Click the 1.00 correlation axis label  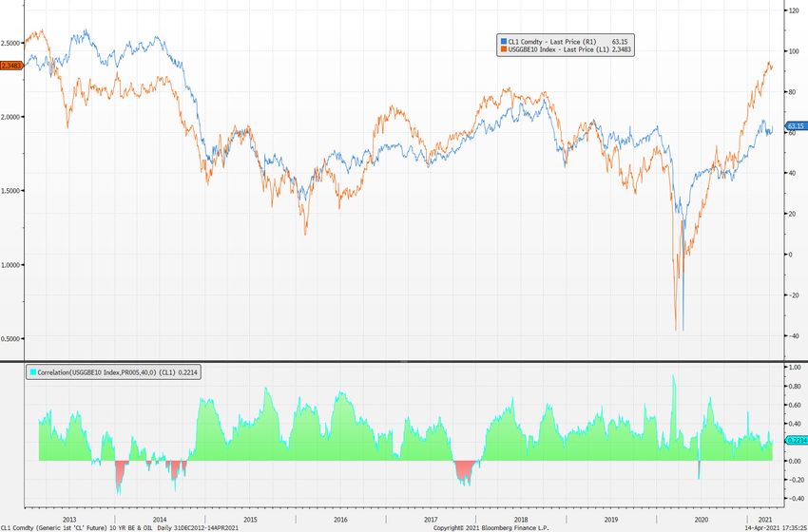(x=795, y=368)
